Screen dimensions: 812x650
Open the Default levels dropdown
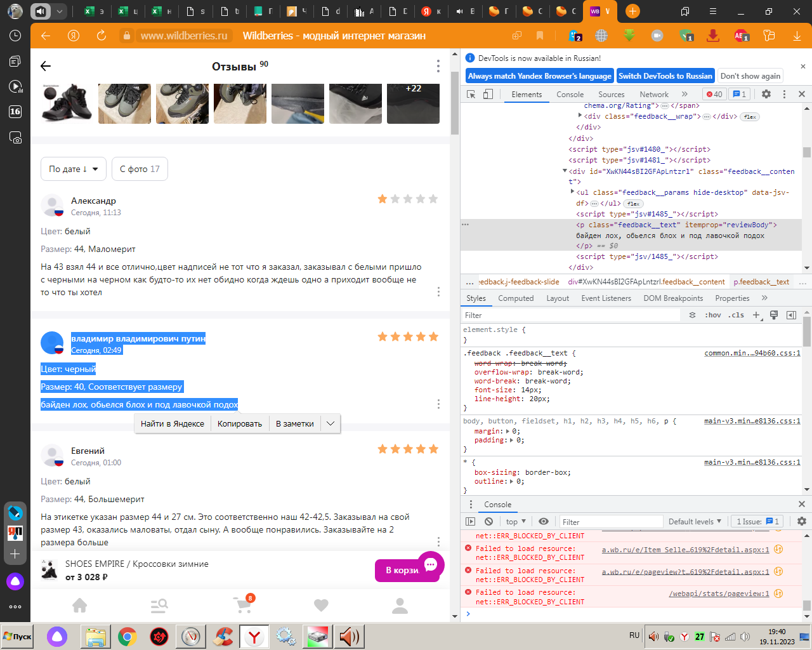click(695, 521)
